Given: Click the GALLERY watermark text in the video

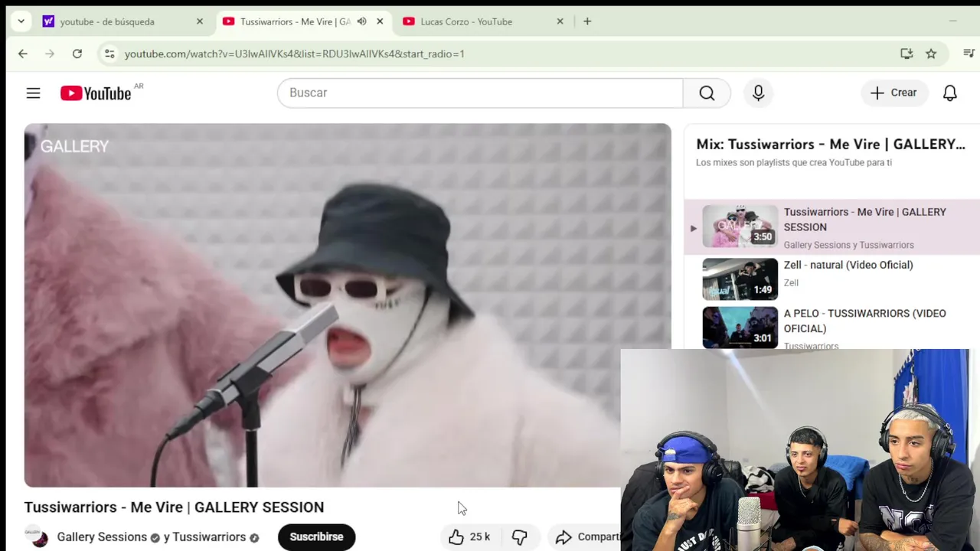Looking at the screenshot, I should coord(74,146).
